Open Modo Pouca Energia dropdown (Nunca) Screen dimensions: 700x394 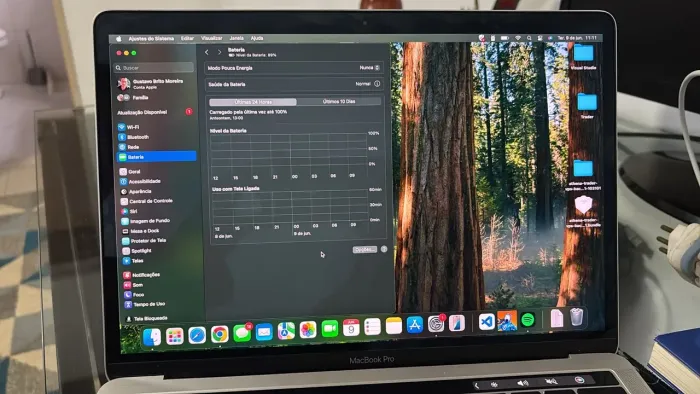(369, 68)
